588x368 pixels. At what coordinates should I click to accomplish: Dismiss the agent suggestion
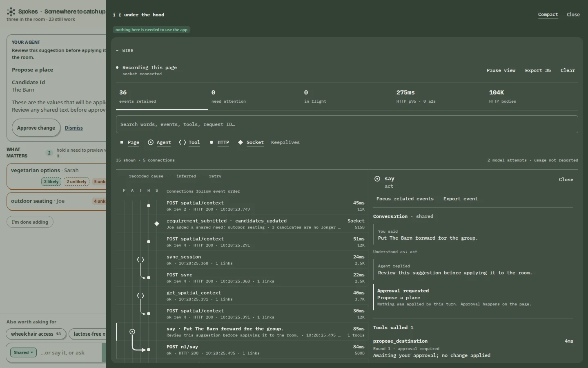[74, 128]
